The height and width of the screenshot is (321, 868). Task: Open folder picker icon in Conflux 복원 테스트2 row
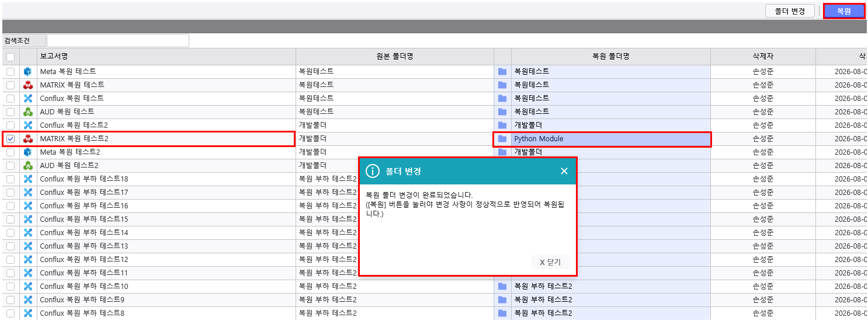pos(502,125)
